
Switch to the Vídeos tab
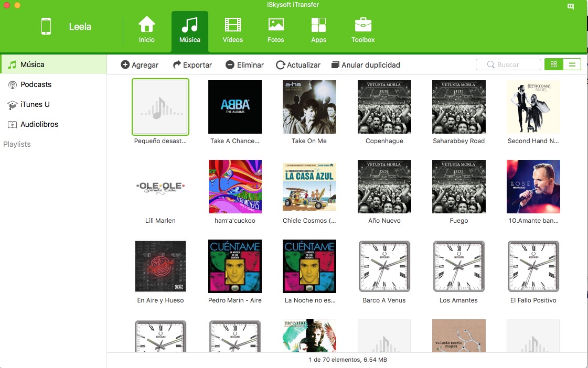click(x=232, y=30)
